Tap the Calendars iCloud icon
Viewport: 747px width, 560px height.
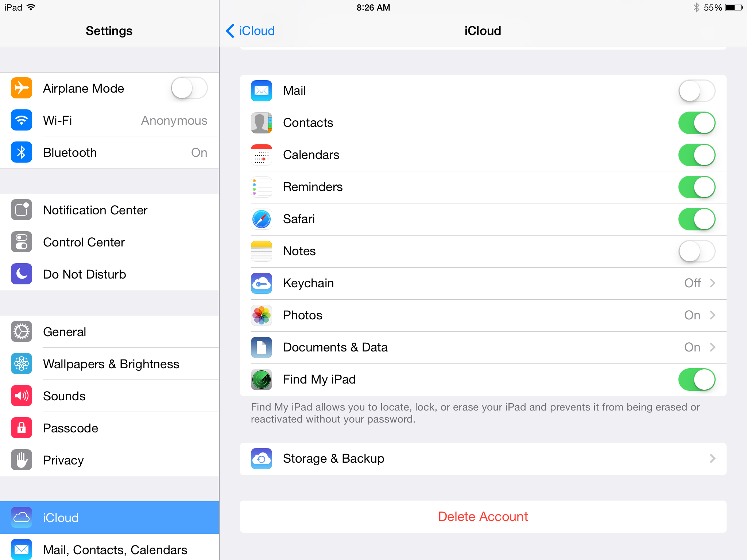(x=262, y=155)
